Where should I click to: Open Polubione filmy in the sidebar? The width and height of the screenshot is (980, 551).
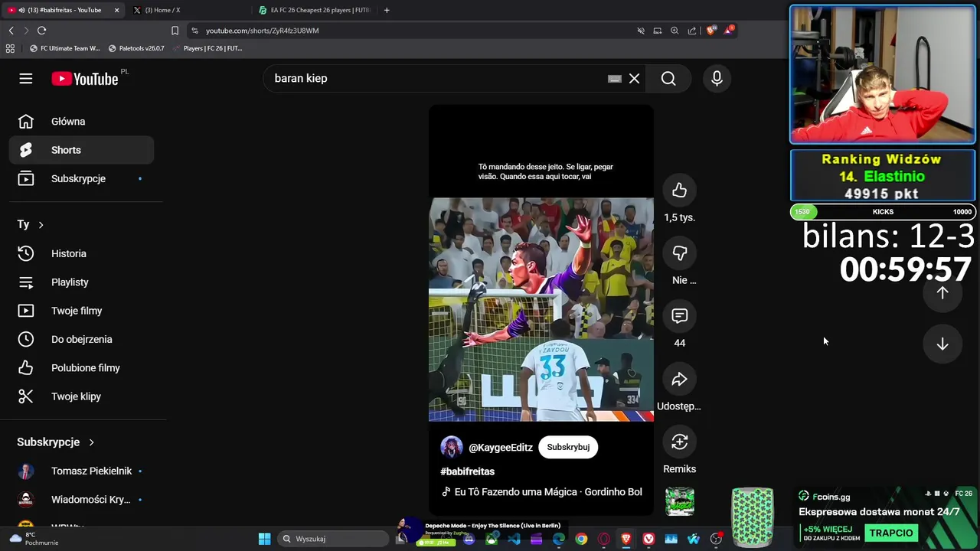tap(81, 367)
